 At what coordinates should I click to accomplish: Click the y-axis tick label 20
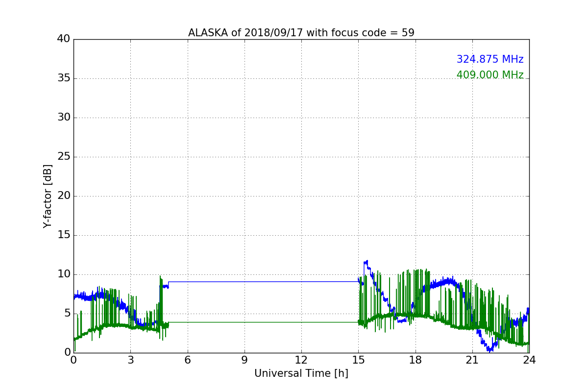coord(64,196)
